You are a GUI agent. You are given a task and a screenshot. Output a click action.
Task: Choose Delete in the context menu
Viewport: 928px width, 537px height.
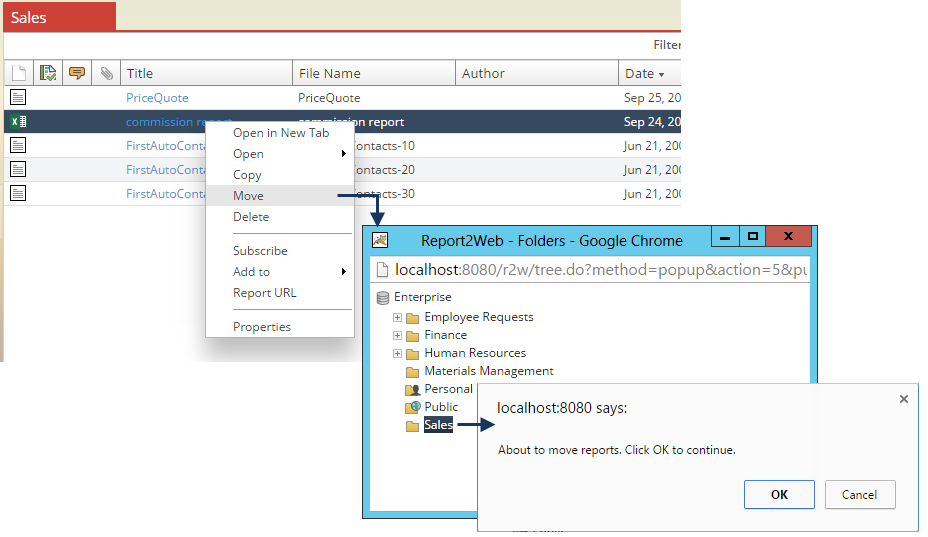pyautogui.click(x=281, y=217)
